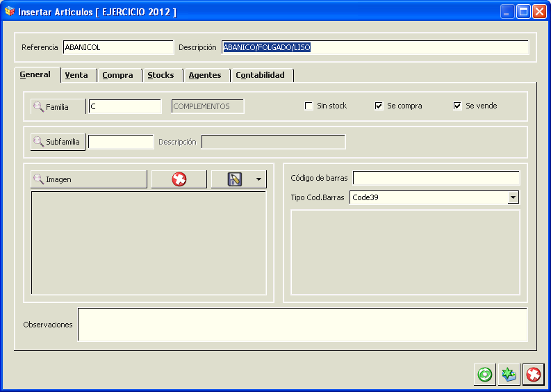Browse for a picture with Imagen button

click(89, 179)
